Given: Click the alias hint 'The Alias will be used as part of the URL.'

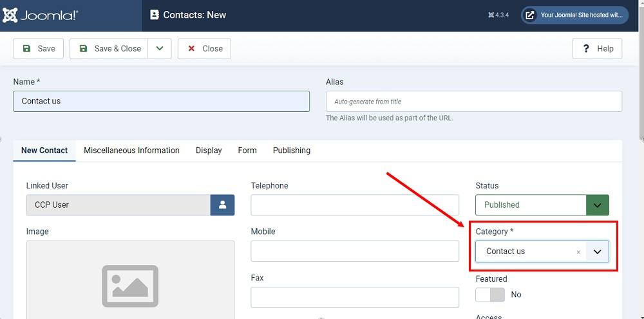Looking at the screenshot, I should [390, 118].
